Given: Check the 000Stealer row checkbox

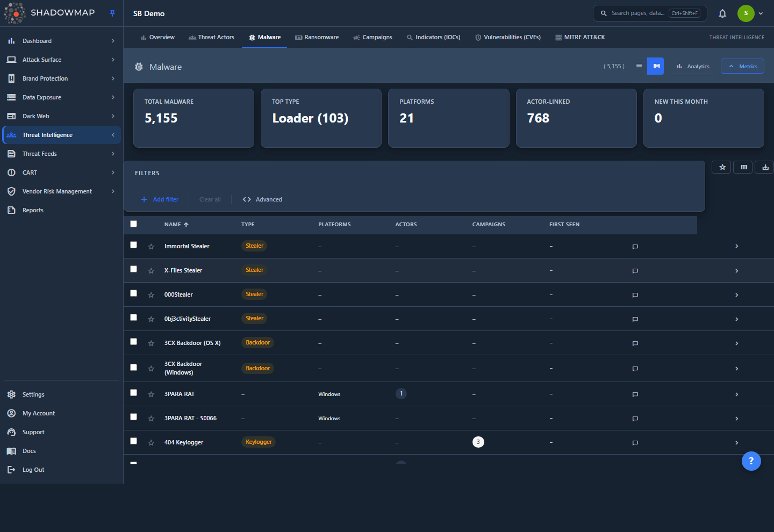Looking at the screenshot, I should tap(134, 293).
